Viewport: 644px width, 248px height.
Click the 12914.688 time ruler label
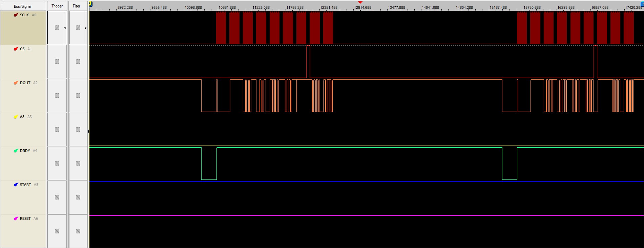(x=363, y=7)
